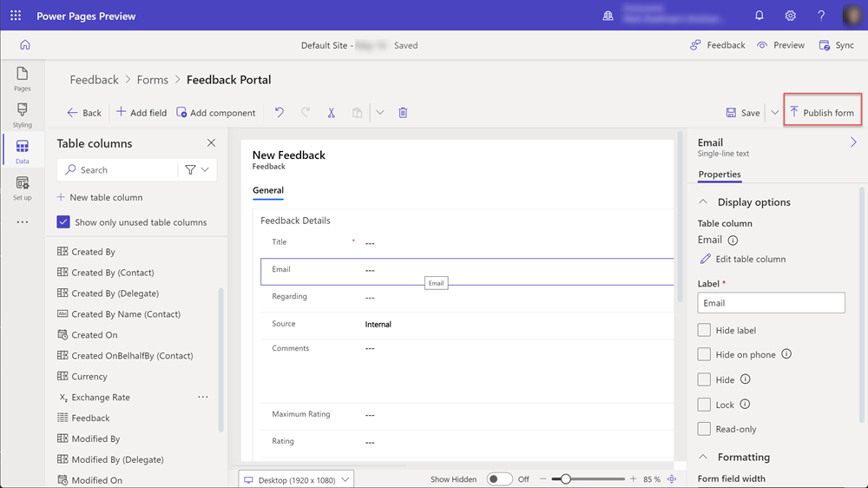Check the Read-only checkbox
This screenshot has height=488, width=868.
pos(704,429)
